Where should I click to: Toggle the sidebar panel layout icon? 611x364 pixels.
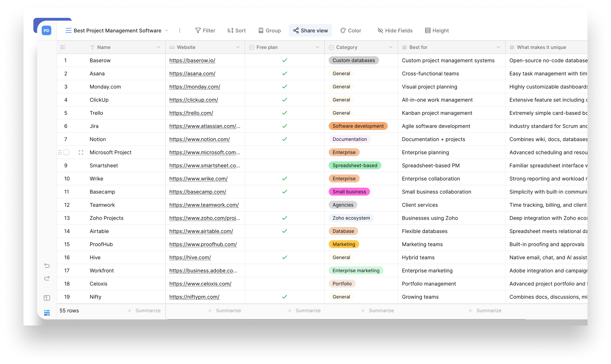pyautogui.click(x=47, y=298)
